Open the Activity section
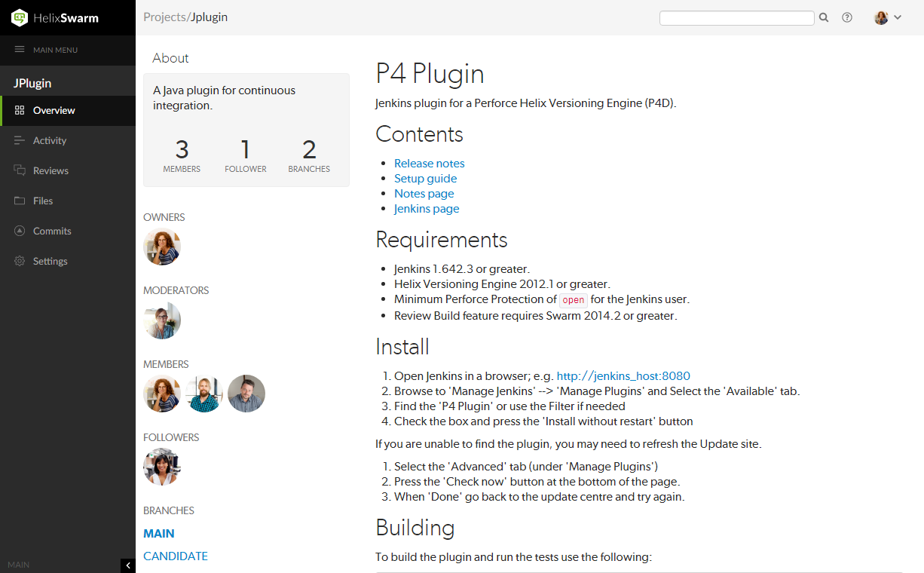 coord(50,140)
